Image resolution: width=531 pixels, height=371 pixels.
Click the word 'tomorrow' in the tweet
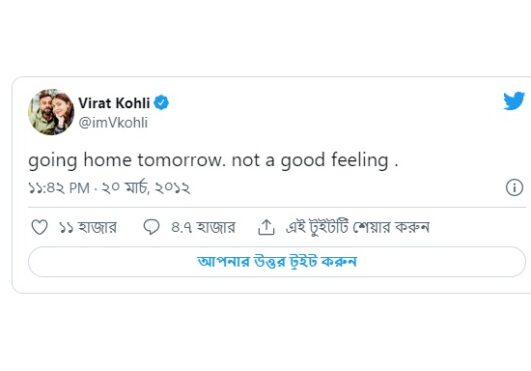point(181,160)
